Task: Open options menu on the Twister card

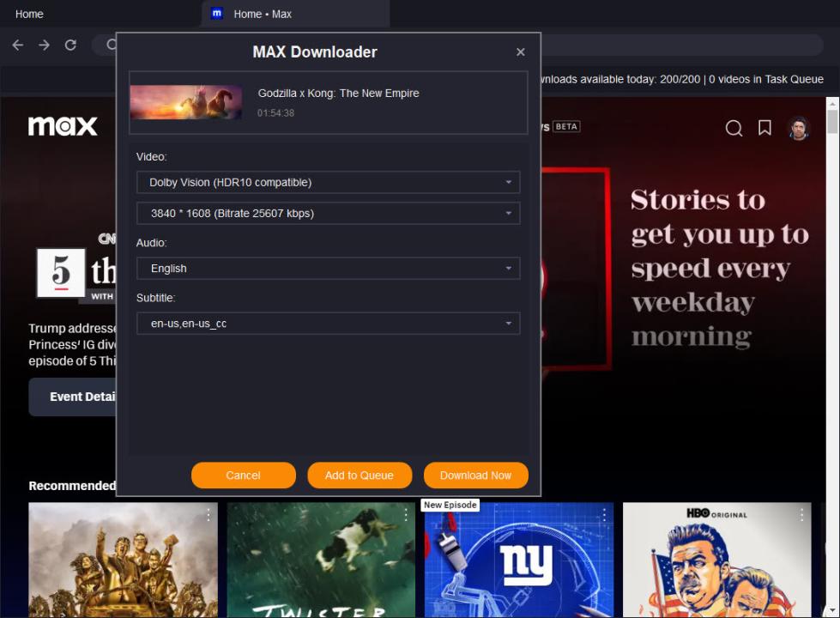Action: 406,515
